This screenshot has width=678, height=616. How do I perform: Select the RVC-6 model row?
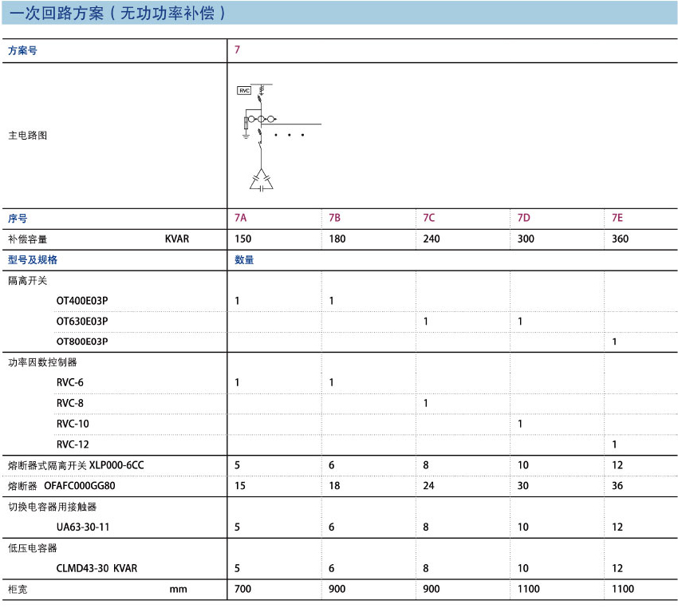pos(70,382)
